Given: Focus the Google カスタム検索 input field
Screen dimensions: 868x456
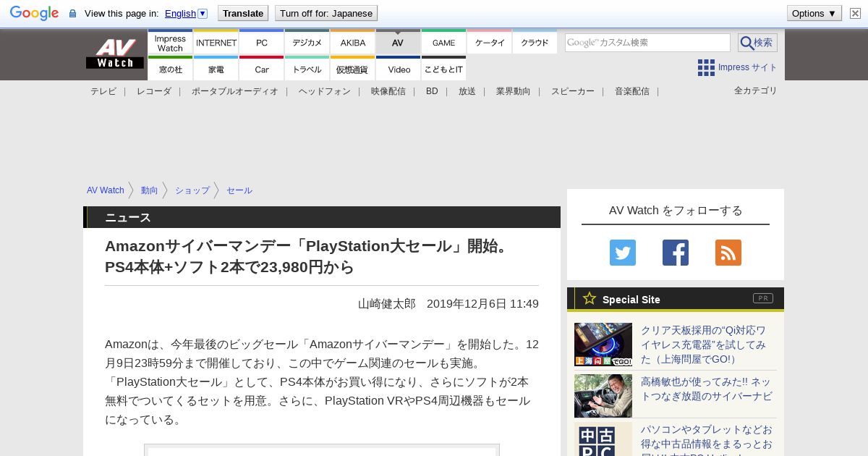Looking at the screenshot, I should click(647, 43).
